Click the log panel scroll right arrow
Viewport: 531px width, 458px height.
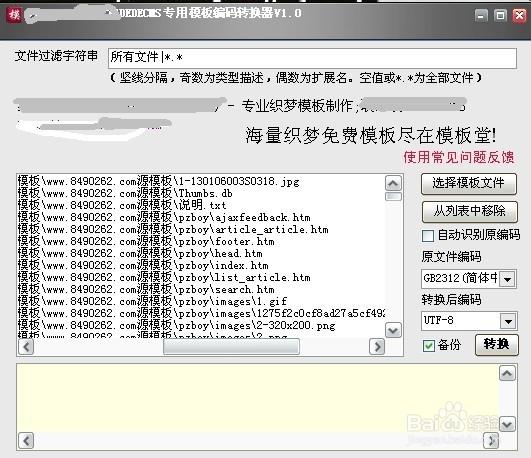[x=491, y=441]
